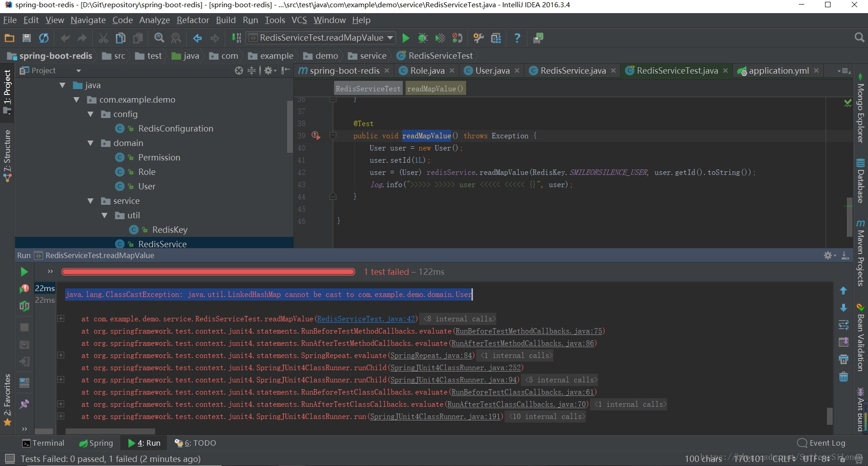Close the User.java tab
Viewport: 868px width, 466px height.
point(517,71)
